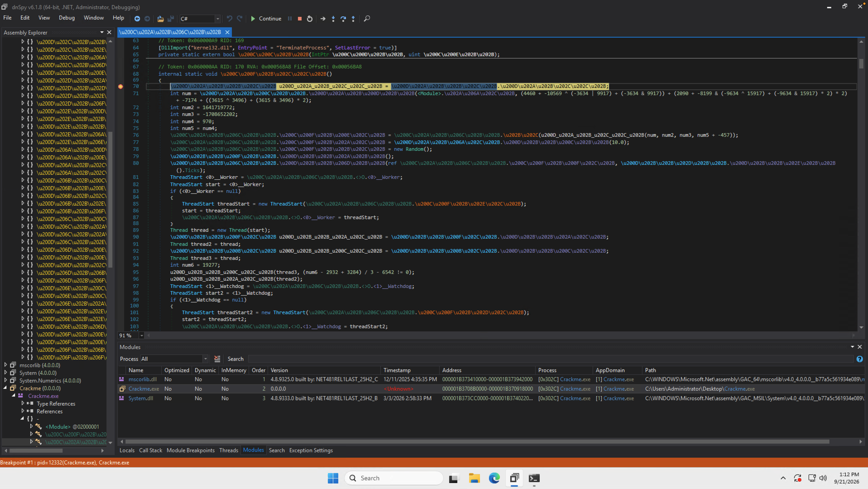This screenshot has width=868, height=489.
Task: Open the Search assemblies magnifier icon
Action: pyautogui.click(x=367, y=19)
